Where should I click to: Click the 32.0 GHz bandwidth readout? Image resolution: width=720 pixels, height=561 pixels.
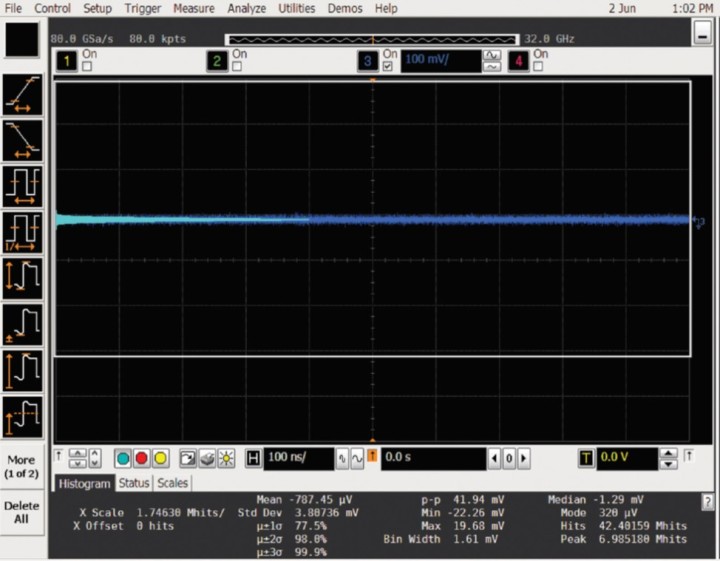click(x=549, y=39)
